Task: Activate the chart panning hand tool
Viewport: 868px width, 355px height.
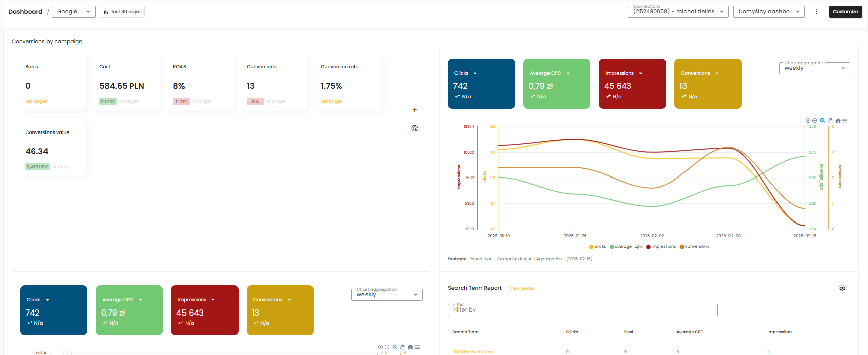Action: tap(830, 121)
